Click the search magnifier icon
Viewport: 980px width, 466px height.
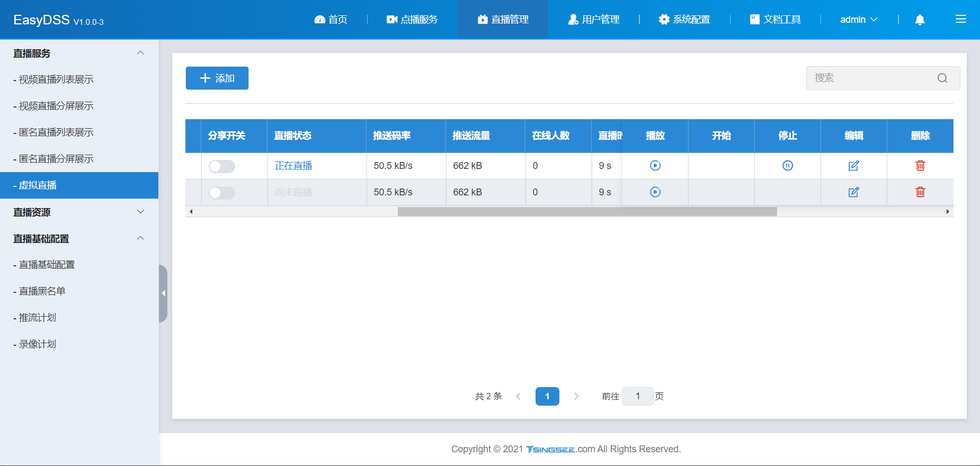(x=942, y=78)
